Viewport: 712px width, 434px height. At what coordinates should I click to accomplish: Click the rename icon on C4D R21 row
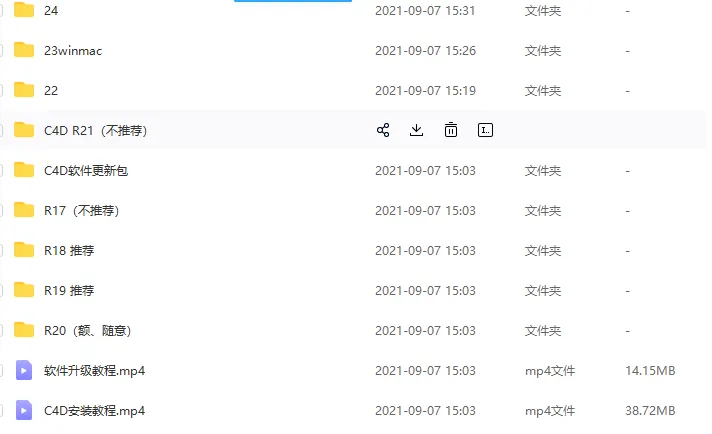click(x=485, y=130)
